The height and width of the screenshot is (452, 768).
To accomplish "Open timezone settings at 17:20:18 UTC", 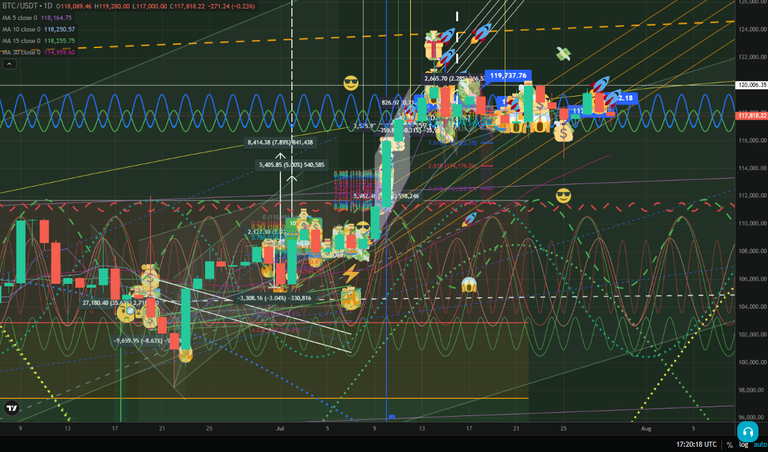I will coord(696,445).
